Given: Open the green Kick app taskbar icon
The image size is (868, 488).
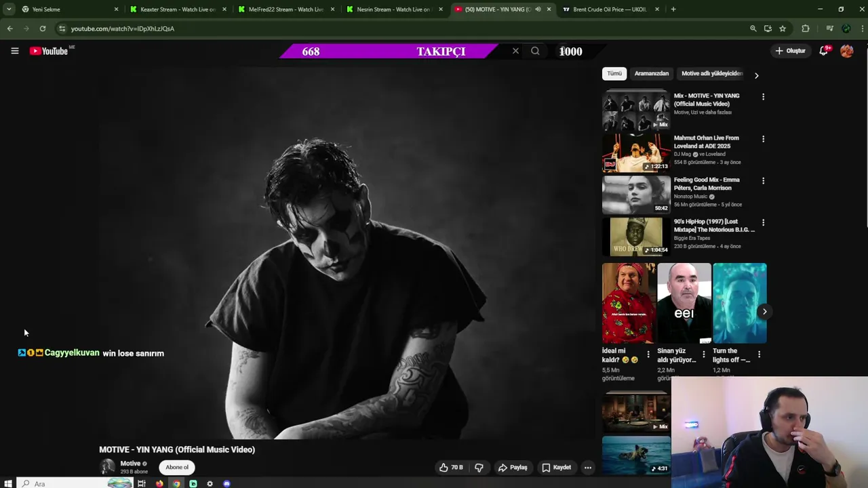Looking at the screenshot, I should click(193, 483).
